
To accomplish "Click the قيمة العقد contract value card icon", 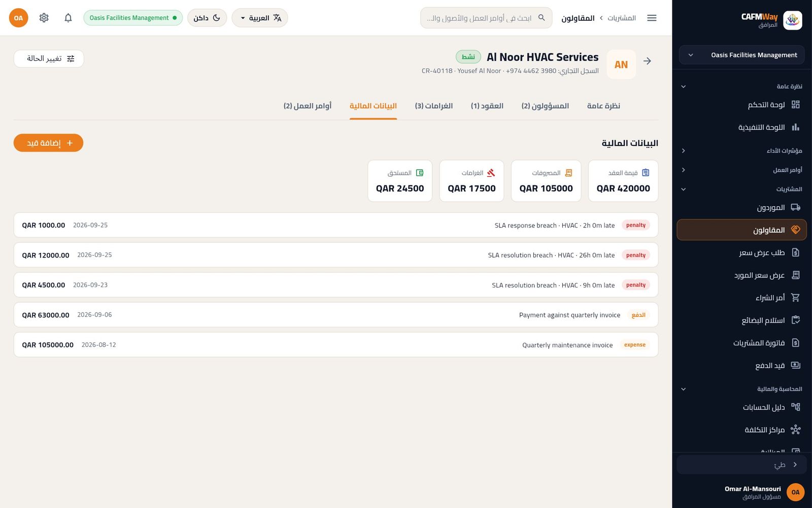I will pyautogui.click(x=646, y=173).
